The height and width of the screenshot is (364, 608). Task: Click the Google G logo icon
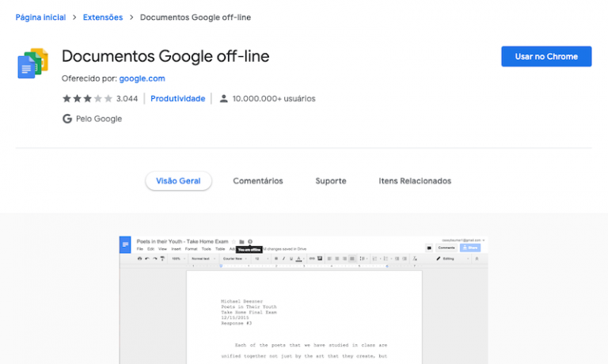67,119
